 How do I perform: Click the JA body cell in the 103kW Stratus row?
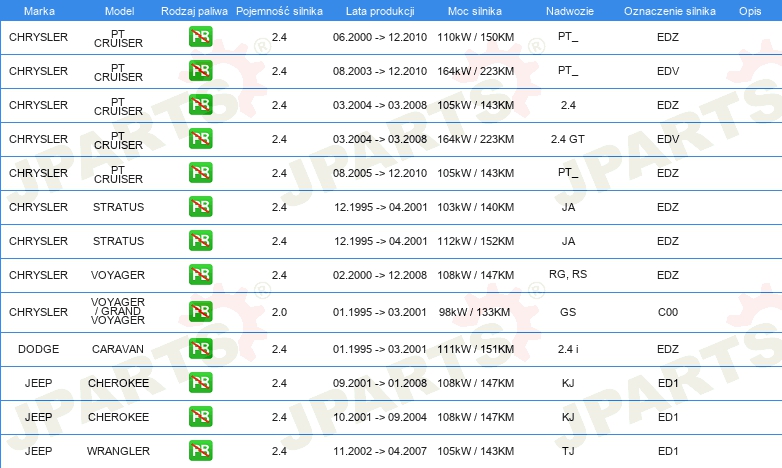point(568,207)
